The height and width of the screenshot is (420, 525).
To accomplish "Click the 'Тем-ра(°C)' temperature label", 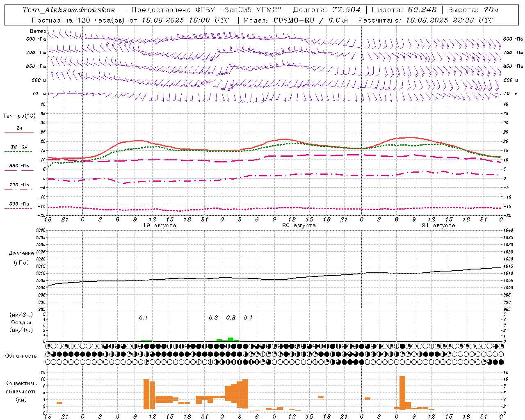I will (x=19, y=116).
